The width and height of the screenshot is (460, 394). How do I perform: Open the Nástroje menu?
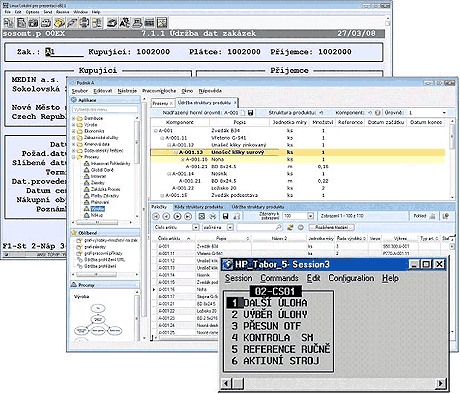pos(127,91)
